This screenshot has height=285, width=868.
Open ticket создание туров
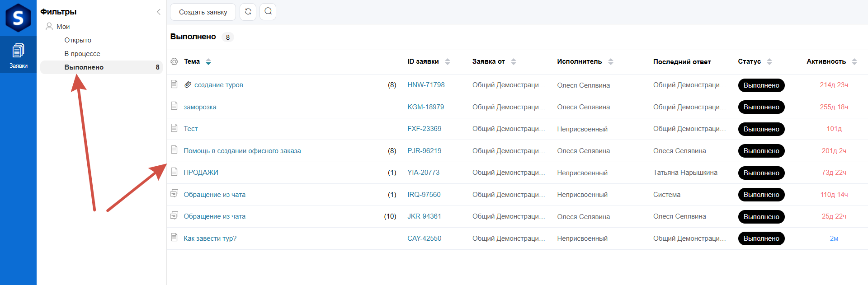pyautogui.click(x=219, y=85)
